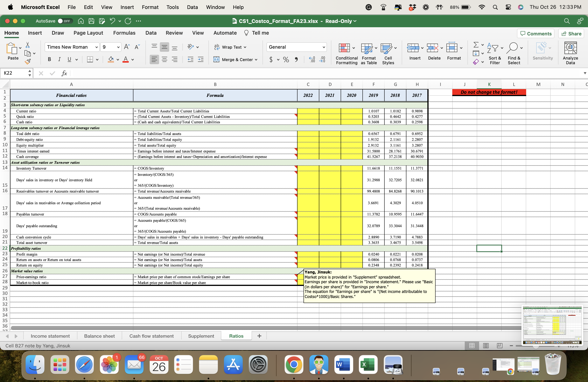
Task: Toggle AutoSave switch
Action: click(65, 21)
